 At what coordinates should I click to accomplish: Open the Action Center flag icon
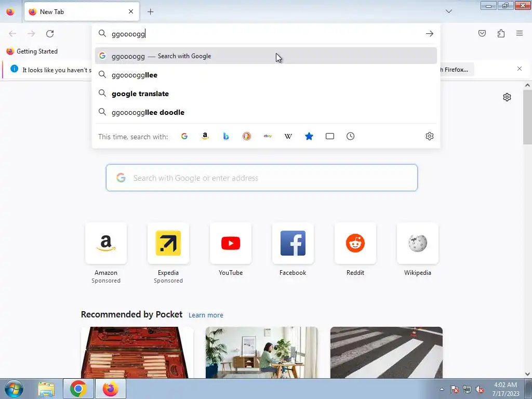(x=455, y=390)
